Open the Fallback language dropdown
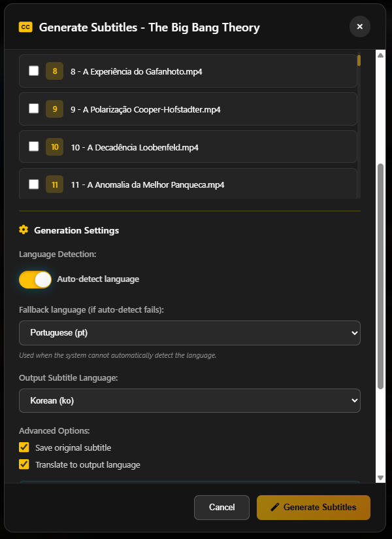 [189, 333]
